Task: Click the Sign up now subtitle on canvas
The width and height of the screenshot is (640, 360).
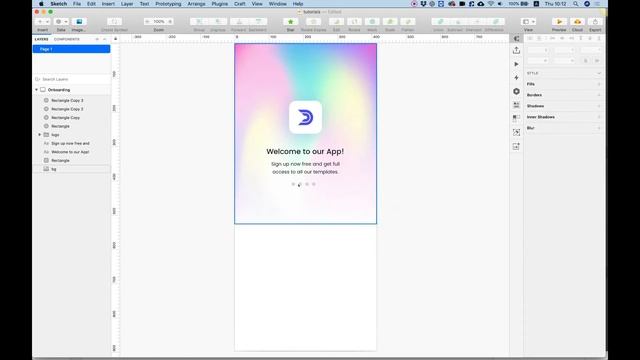Action: (x=305, y=168)
